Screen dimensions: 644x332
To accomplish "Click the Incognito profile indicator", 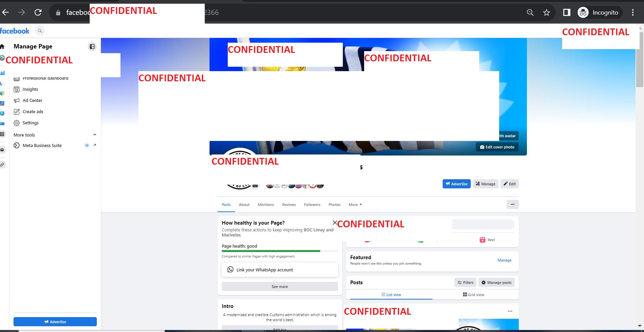I will click(600, 13).
